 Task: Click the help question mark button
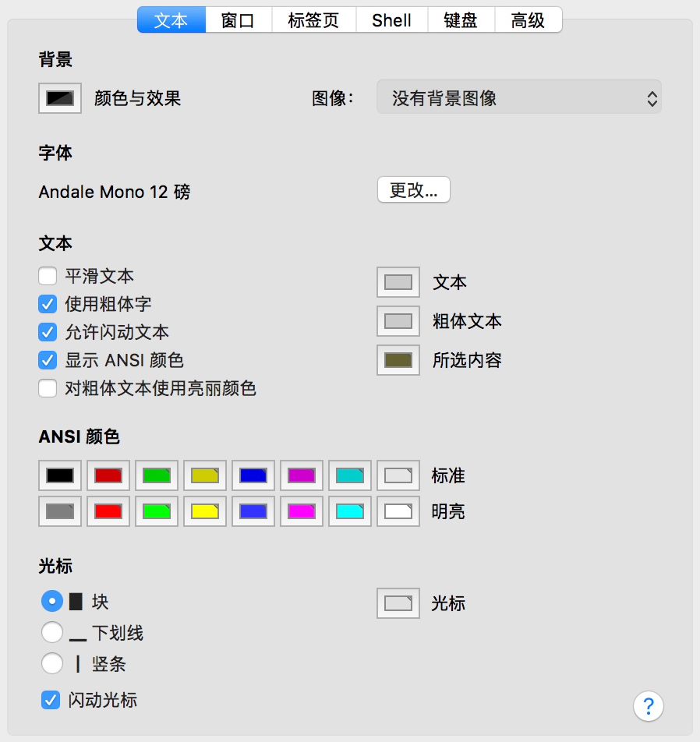648,705
